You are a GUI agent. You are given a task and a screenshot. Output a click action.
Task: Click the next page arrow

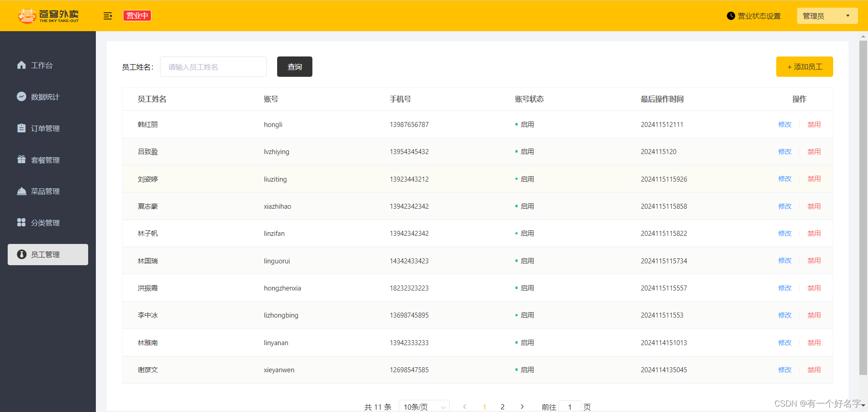point(522,407)
